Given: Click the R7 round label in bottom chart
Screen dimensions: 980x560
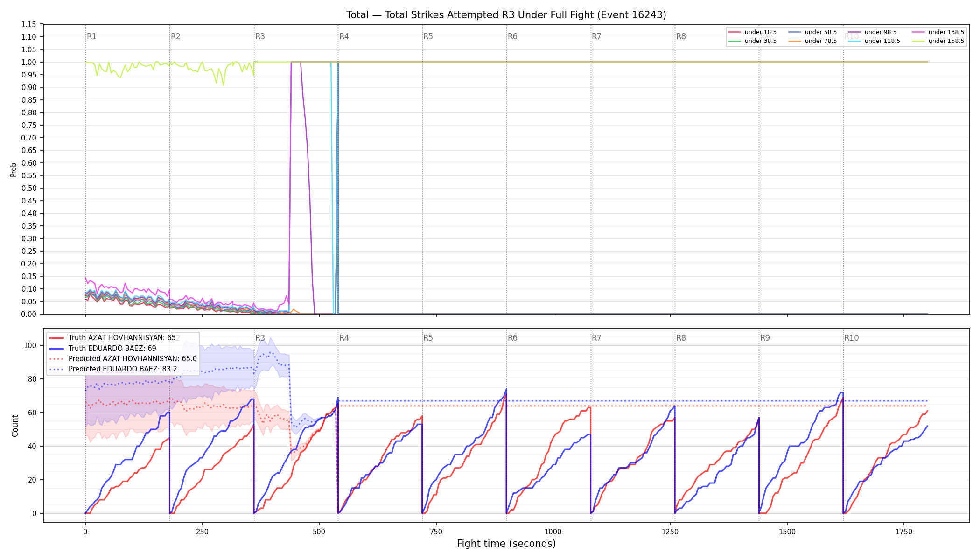Looking at the screenshot, I should click(x=596, y=338).
